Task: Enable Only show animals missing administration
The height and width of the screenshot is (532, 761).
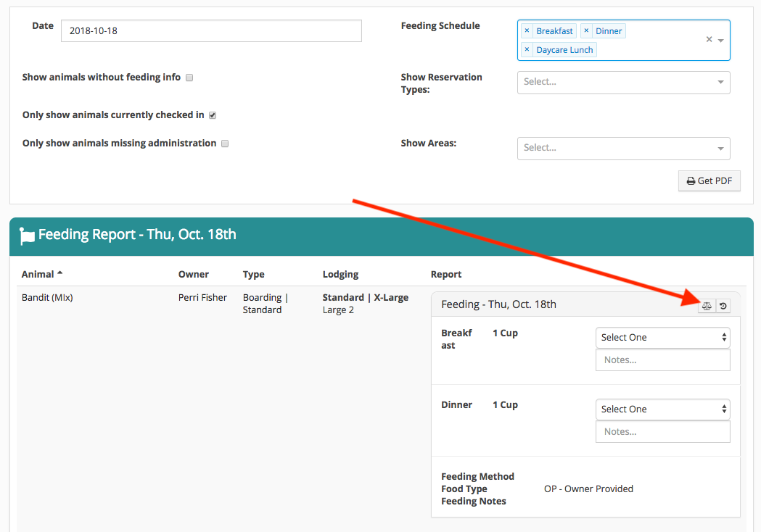Action: click(x=225, y=144)
